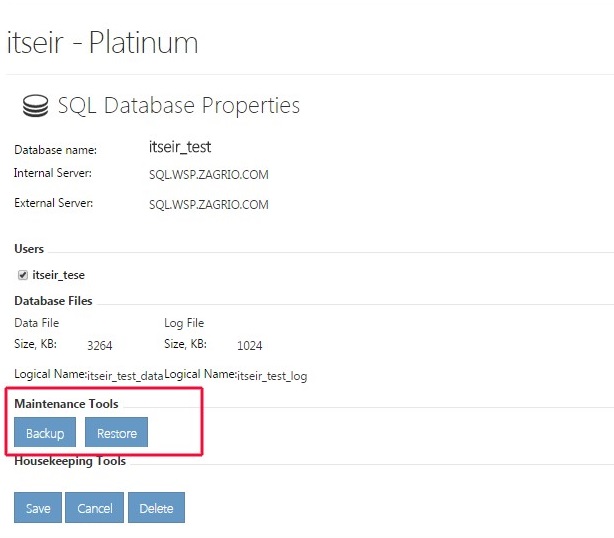This screenshot has height=538, width=614.
Task: Select the Internal Server address text
Action: [x=209, y=174]
